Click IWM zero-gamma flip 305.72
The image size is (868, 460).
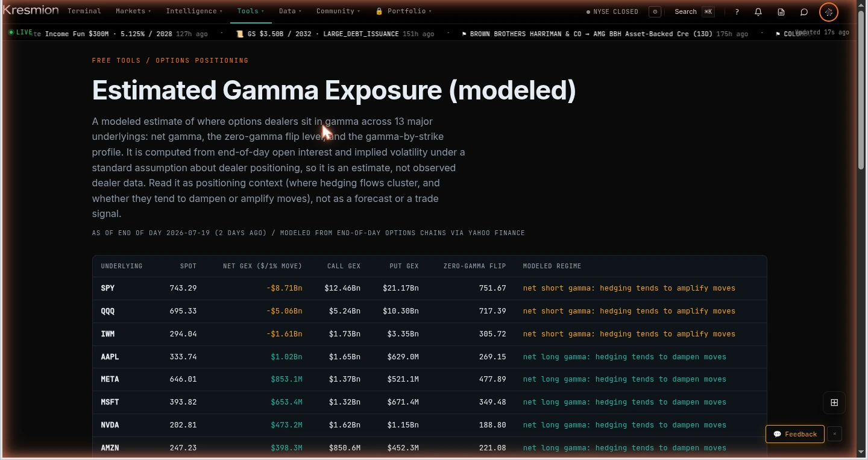tap(492, 334)
